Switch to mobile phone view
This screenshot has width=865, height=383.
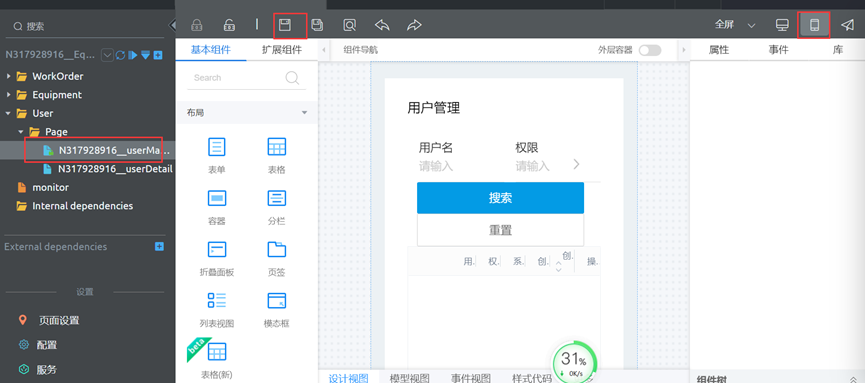point(814,25)
